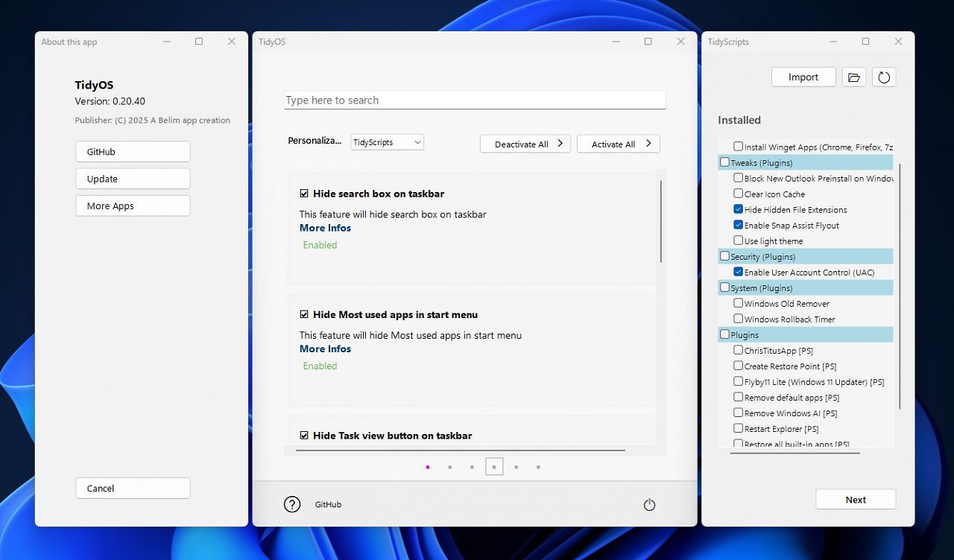Uncheck Enable Snap Assist Flyout

738,225
